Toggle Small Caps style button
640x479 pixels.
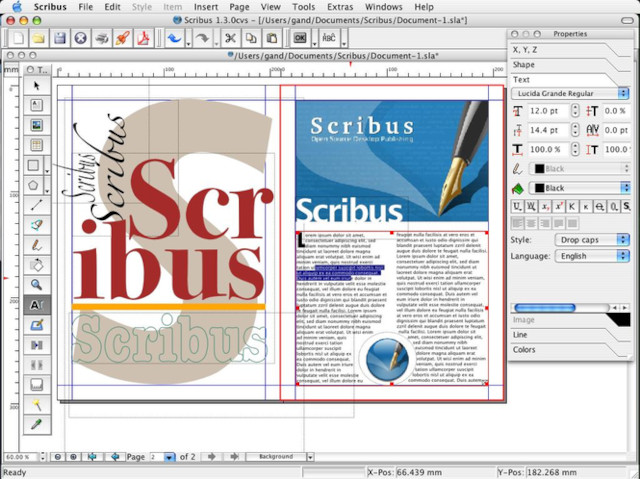click(x=586, y=206)
